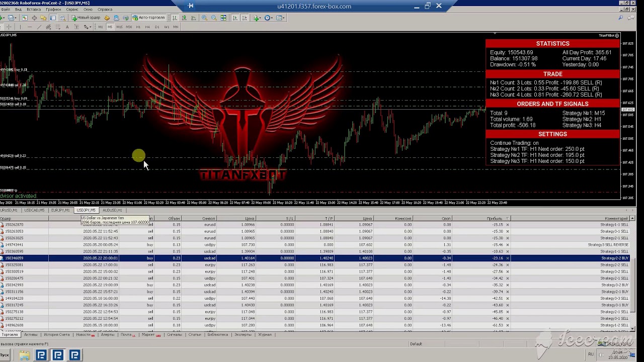
Task: Select the trendline drawing tool
Action: click(39, 27)
